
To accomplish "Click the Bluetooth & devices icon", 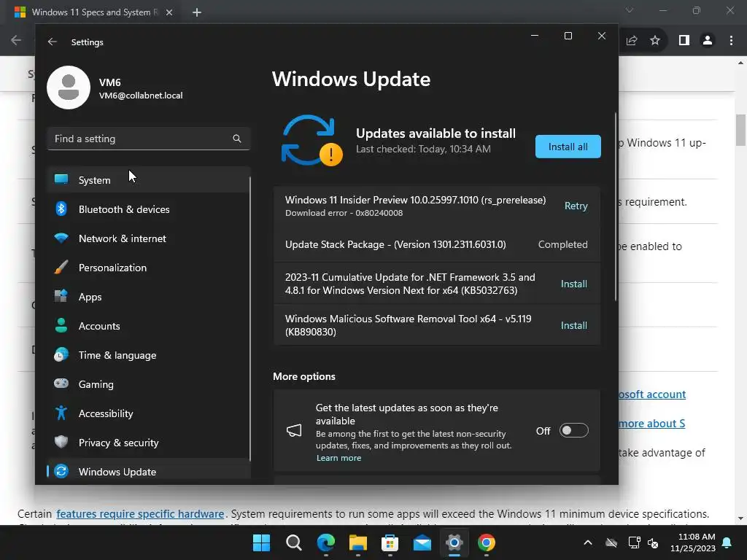I will 61,209.
